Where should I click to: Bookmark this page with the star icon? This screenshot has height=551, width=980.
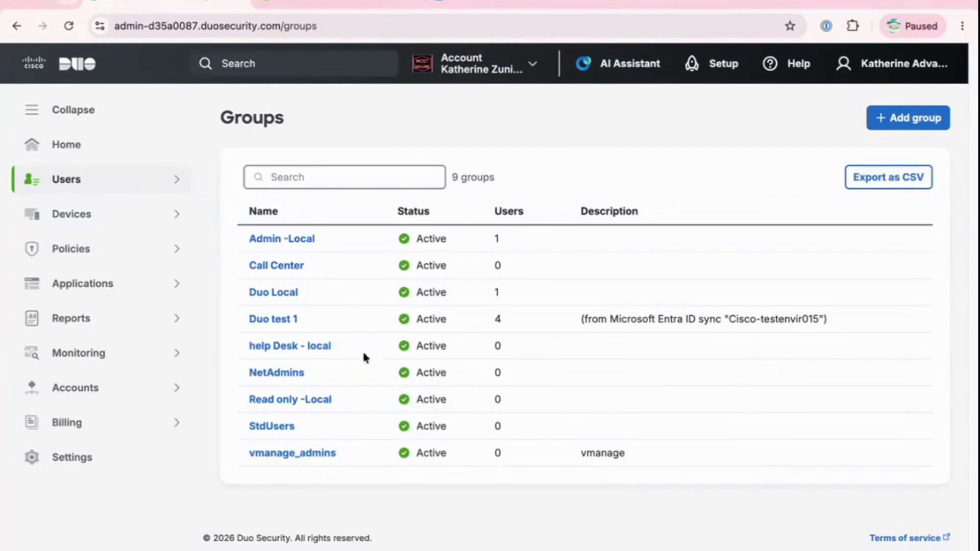[790, 26]
